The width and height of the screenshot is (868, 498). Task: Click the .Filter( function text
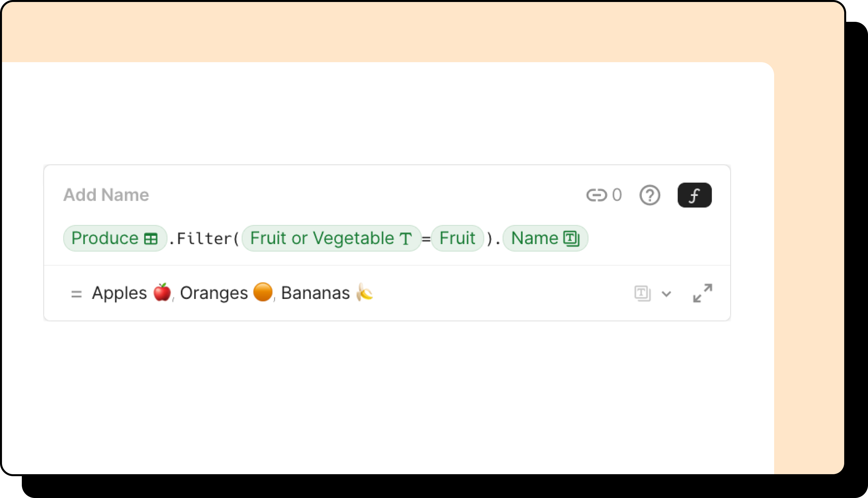204,239
